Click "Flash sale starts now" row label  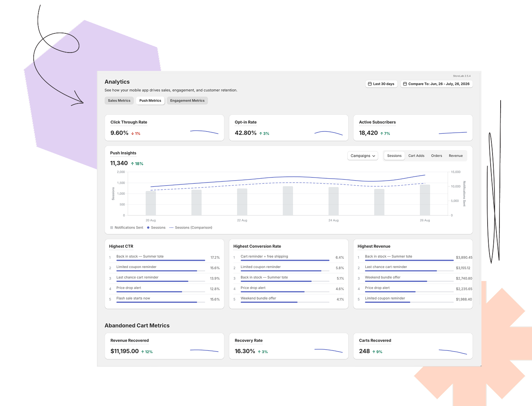(133, 298)
